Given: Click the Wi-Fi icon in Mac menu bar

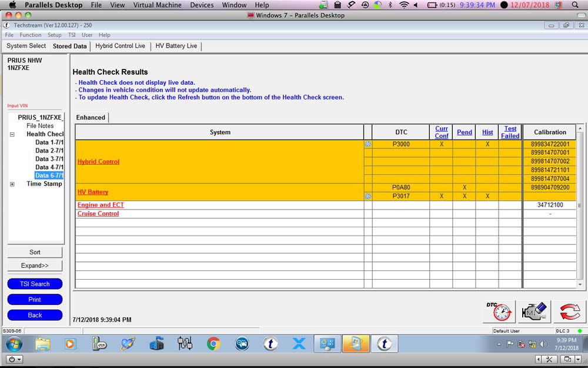Looking at the screenshot, I should 404,5.
